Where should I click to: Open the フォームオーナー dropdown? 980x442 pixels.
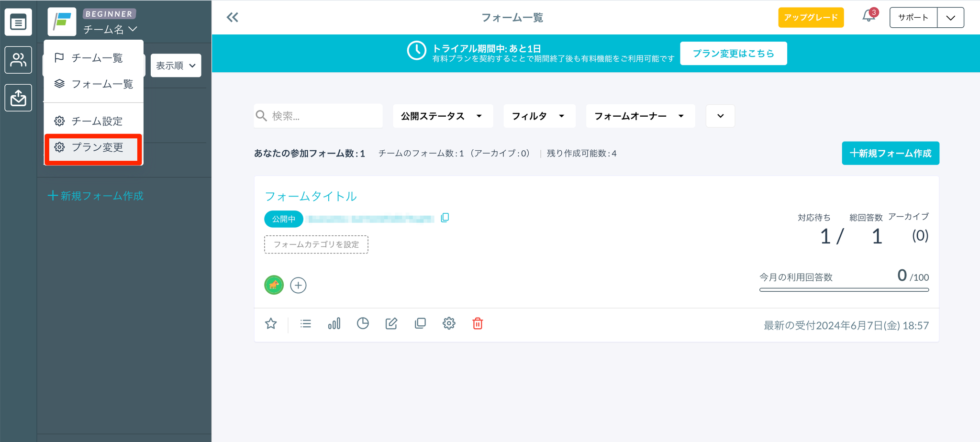[640, 116]
